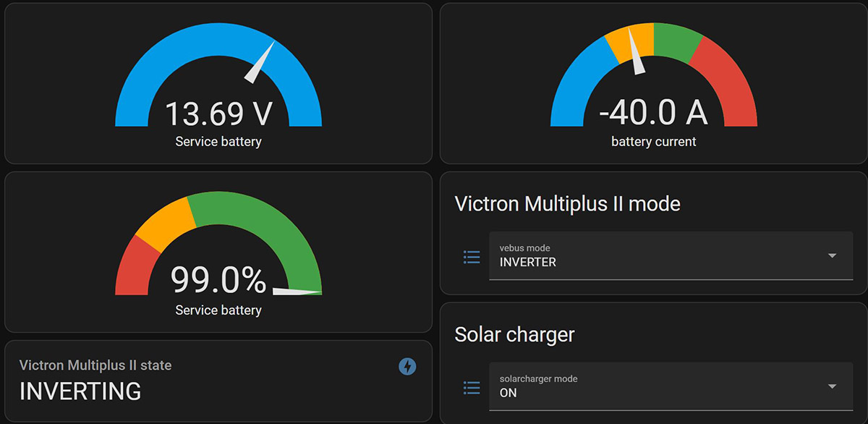Select the INVERTER value in vebus mode field
Image resolution: width=868 pixels, height=424 pixels.
pyautogui.click(x=528, y=263)
